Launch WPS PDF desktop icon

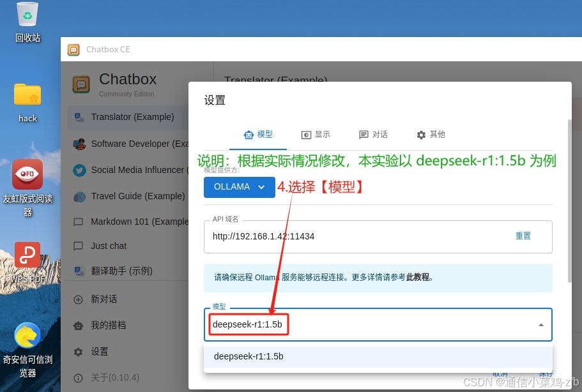(27, 262)
